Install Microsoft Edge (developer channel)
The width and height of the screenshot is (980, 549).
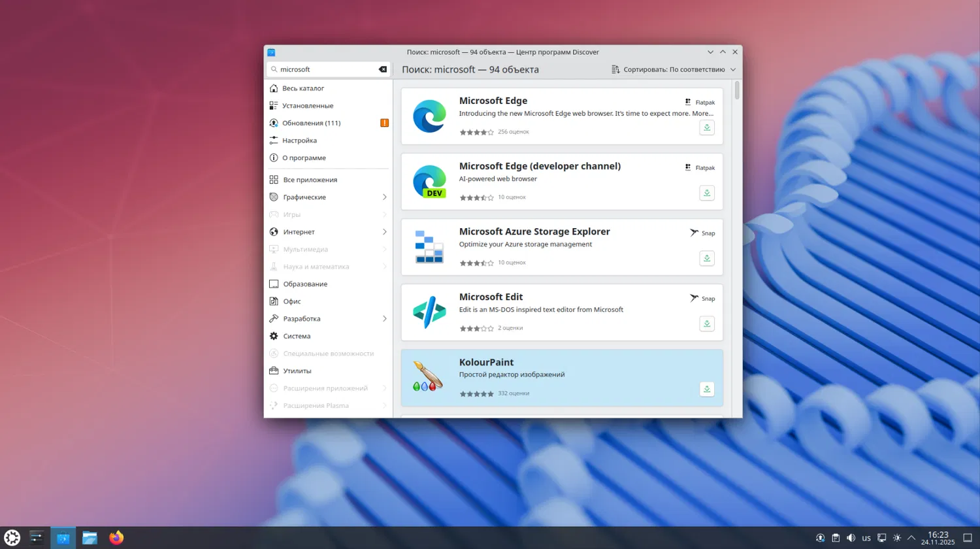[x=707, y=193]
